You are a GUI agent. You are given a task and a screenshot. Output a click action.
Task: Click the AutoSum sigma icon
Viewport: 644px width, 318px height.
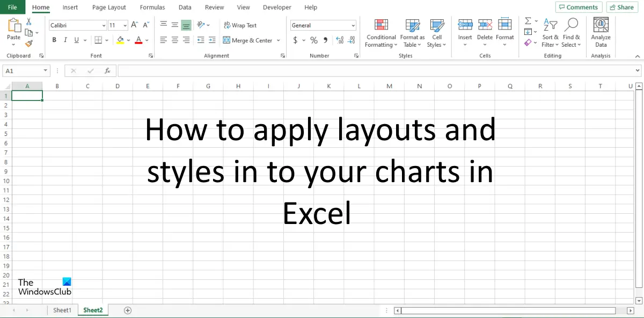(x=528, y=21)
